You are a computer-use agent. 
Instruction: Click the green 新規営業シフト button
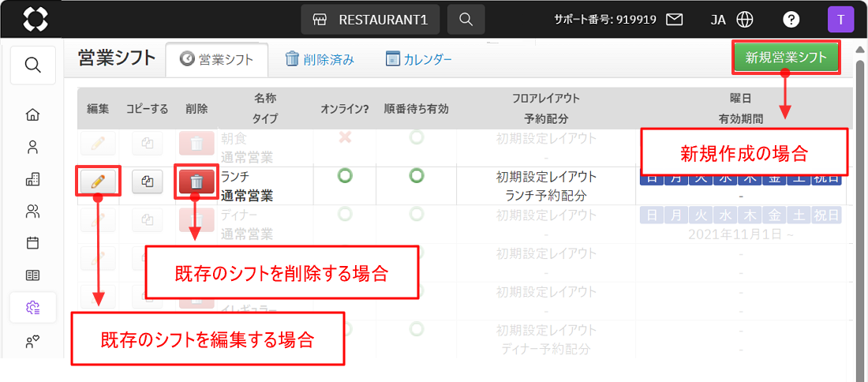785,58
